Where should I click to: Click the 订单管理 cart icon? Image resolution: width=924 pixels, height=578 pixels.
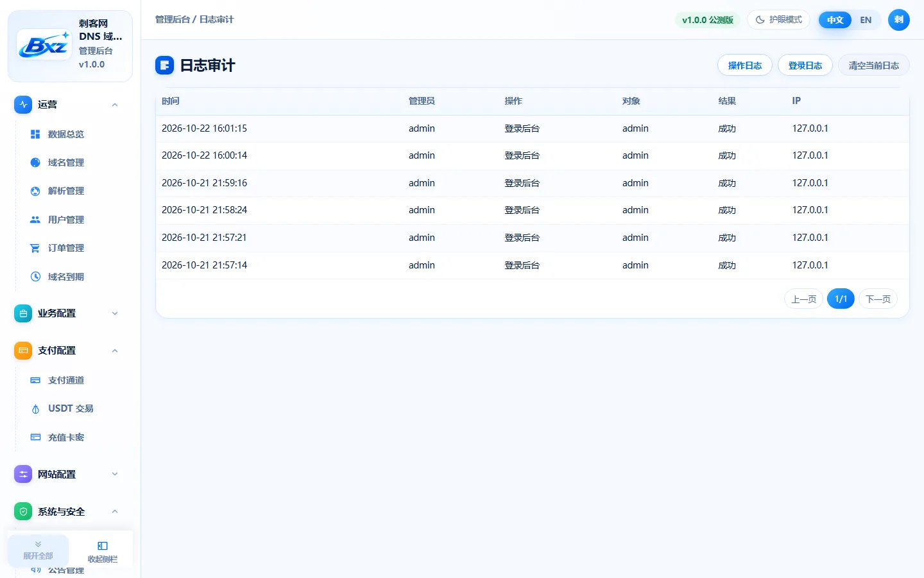click(x=35, y=248)
